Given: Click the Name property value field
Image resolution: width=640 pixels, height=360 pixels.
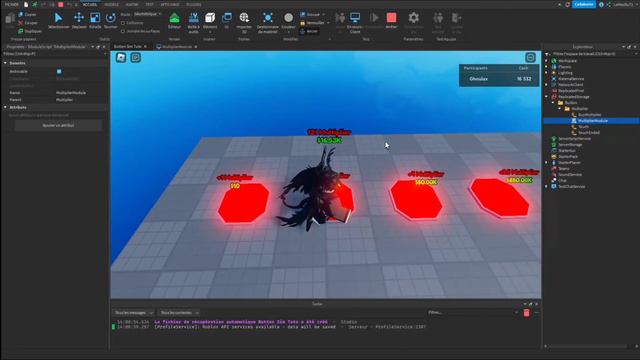Looking at the screenshot, I should tap(82, 93).
